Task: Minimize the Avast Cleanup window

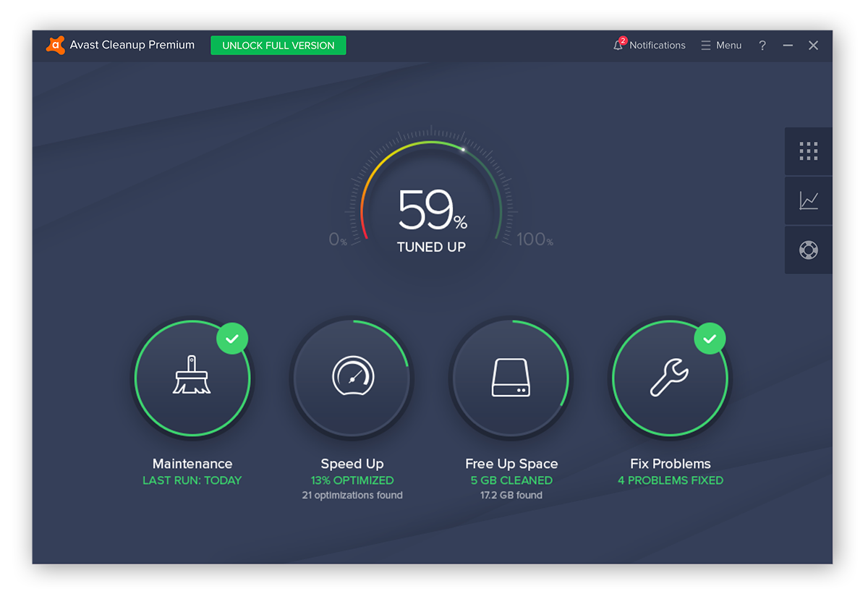Action: click(x=788, y=45)
